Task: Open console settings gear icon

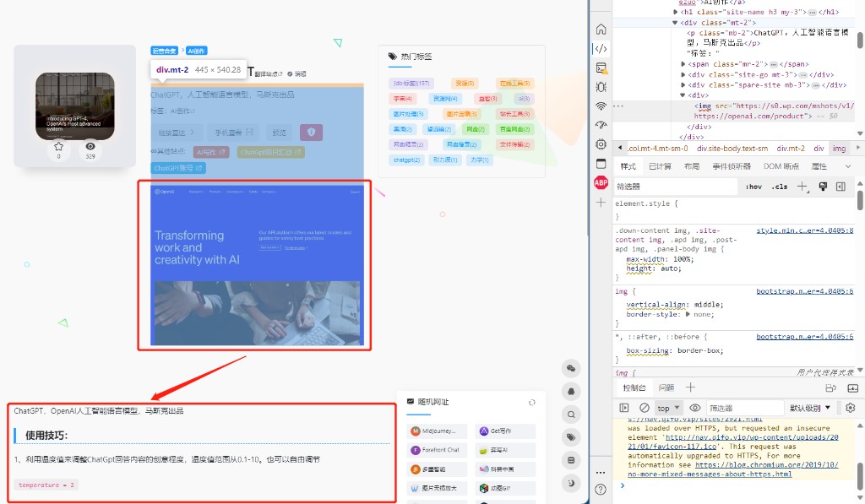Action: point(850,408)
